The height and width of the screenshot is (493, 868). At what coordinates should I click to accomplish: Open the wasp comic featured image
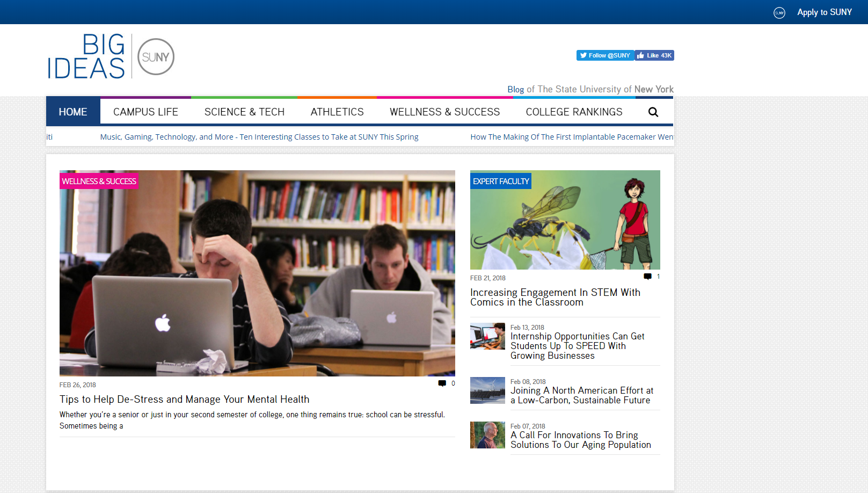[x=565, y=220]
